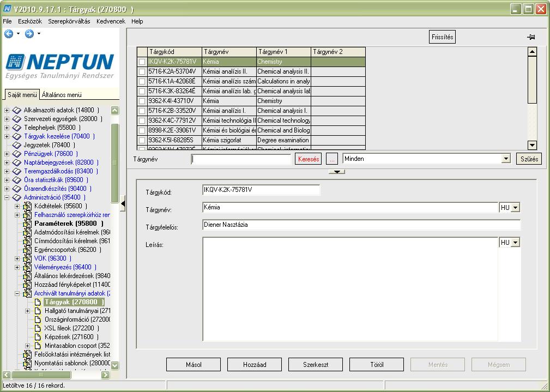Viewport: 550px width, 392px height.
Task: Click the icon beside Telephelyek (55800)
Action: 17,128
